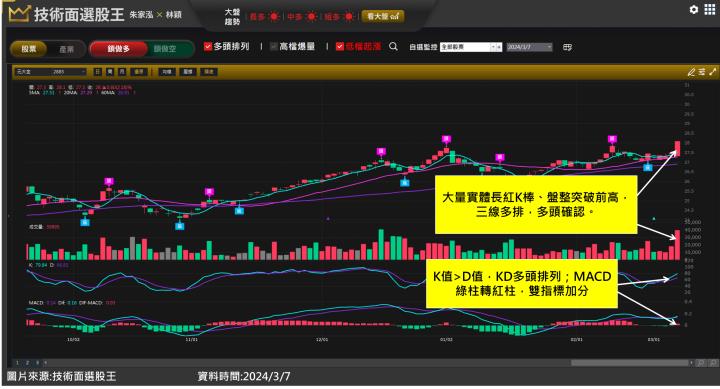Click the 12/01 date axis label
Image resolution: width=720 pixels, height=389 pixels.
[322, 340]
